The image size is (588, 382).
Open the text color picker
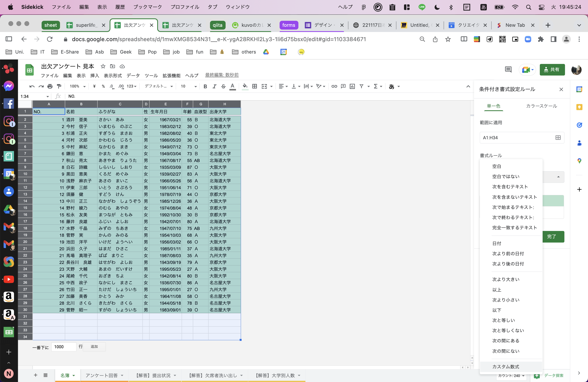click(232, 86)
